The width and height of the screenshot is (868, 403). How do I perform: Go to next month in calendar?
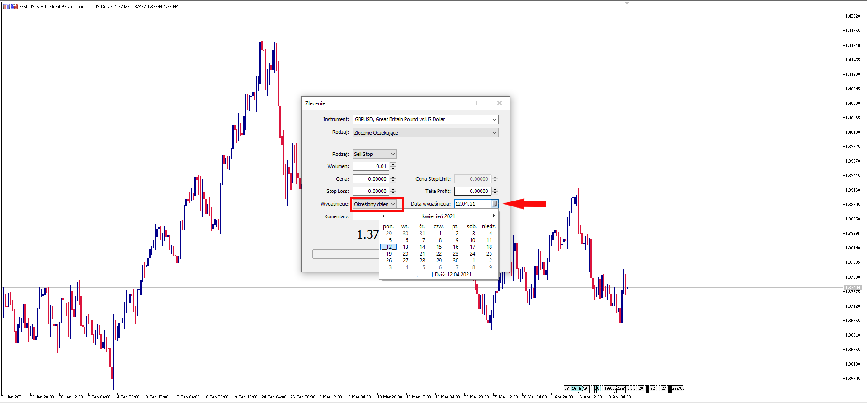[494, 216]
